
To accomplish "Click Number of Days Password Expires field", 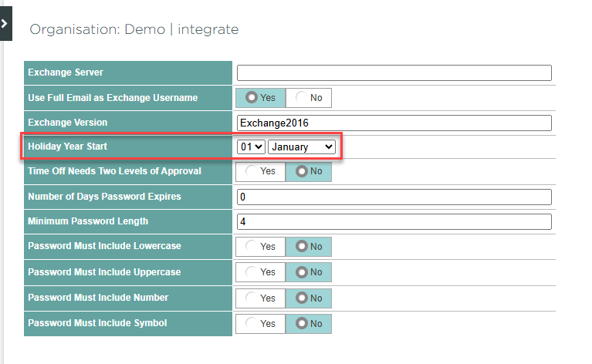I will pyautogui.click(x=394, y=197).
